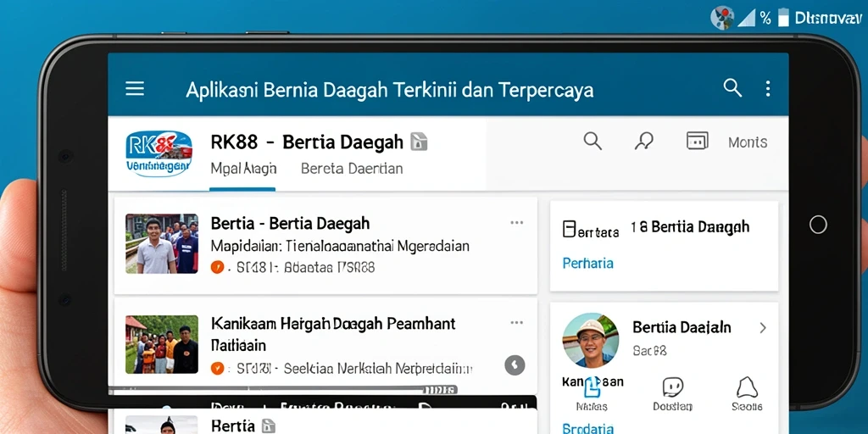Image resolution: width=868 pixels, height=434 pixels.
Task: Click the progress bar below Kanikaam card
Action: [283, 389]
